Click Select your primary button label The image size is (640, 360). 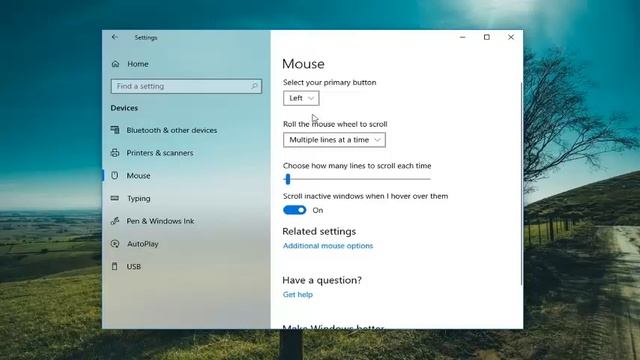click(330, 82)
